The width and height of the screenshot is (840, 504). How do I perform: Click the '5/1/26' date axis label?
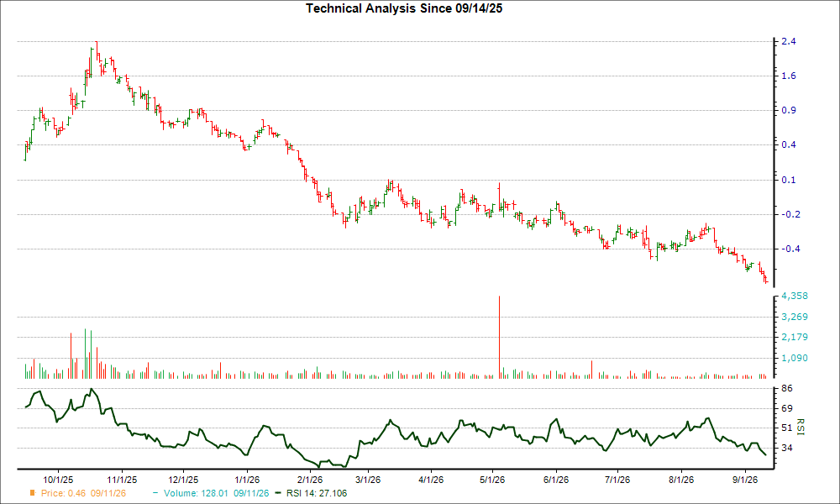pyautogui.click(x=492, y=480)
